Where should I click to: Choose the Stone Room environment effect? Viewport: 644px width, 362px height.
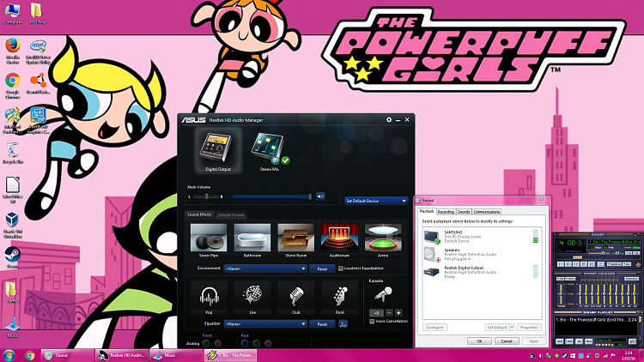click(295, 240)
